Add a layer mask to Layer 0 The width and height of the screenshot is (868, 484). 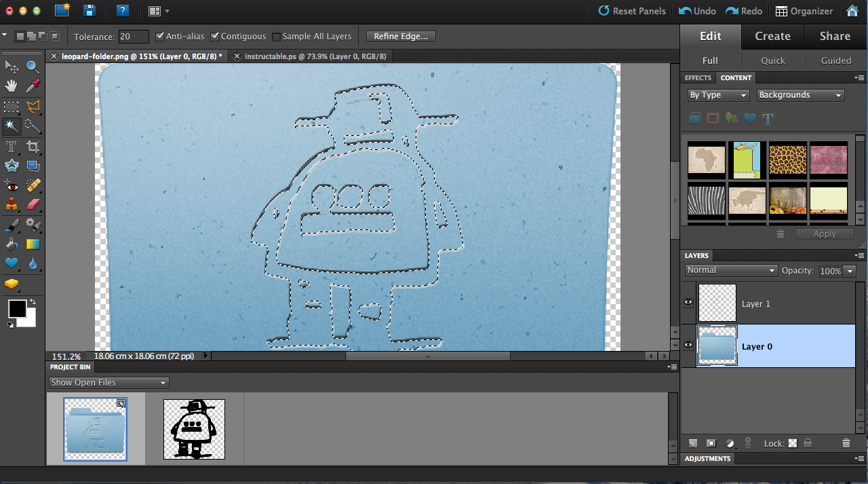(x=711, y=443)
